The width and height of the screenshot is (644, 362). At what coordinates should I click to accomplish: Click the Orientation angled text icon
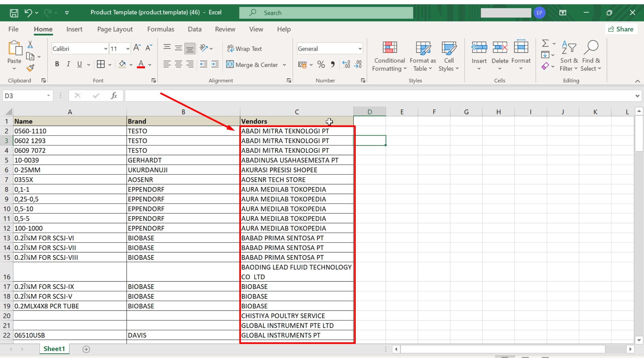coord(204,48)
